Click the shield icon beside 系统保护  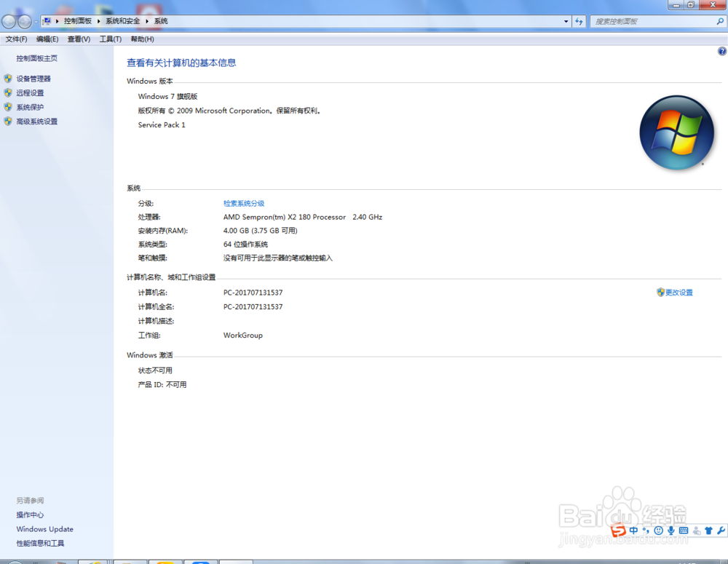8,107
